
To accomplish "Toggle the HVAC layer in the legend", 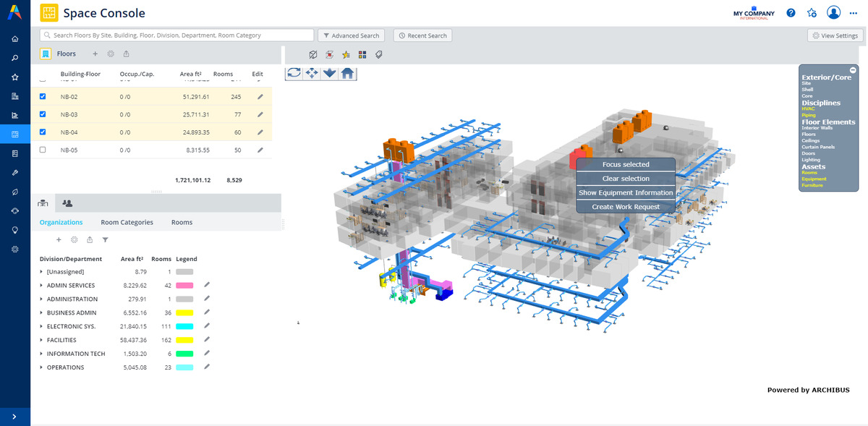I will [808, 109].
